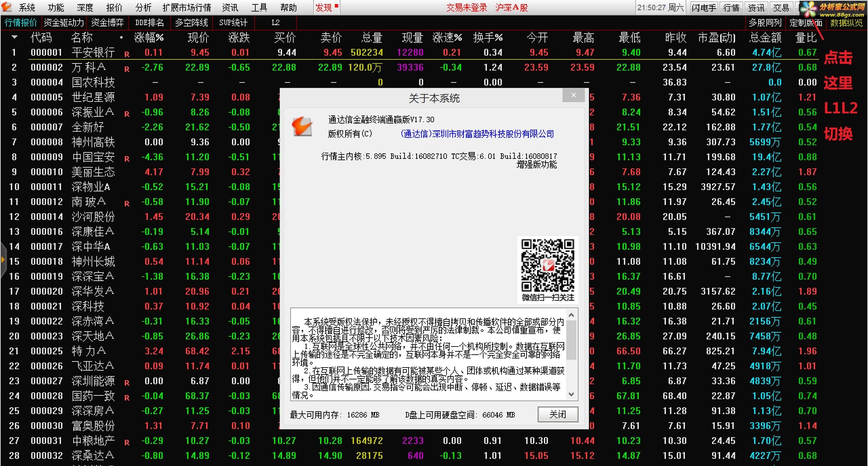Close the 关于本系统 dialog with X
The width and height of the screenshot is (868, 466).
[x=573, y=95]
